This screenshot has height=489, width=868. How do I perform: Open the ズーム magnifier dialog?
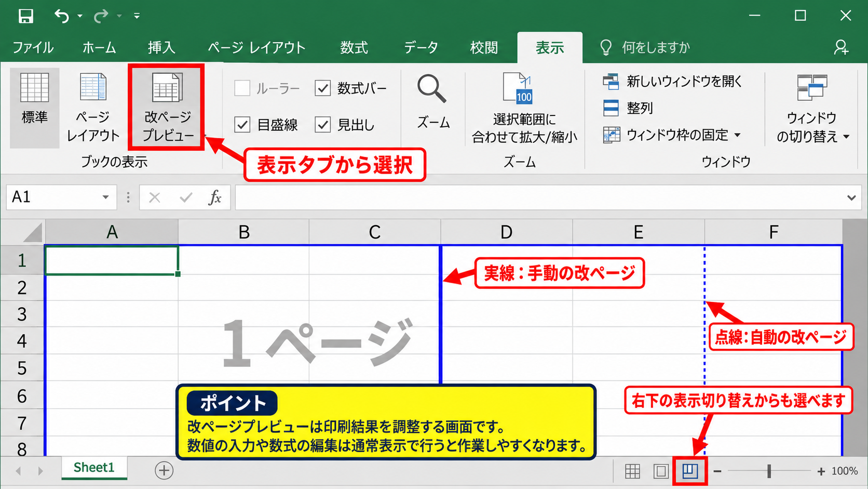pos(433,102)
